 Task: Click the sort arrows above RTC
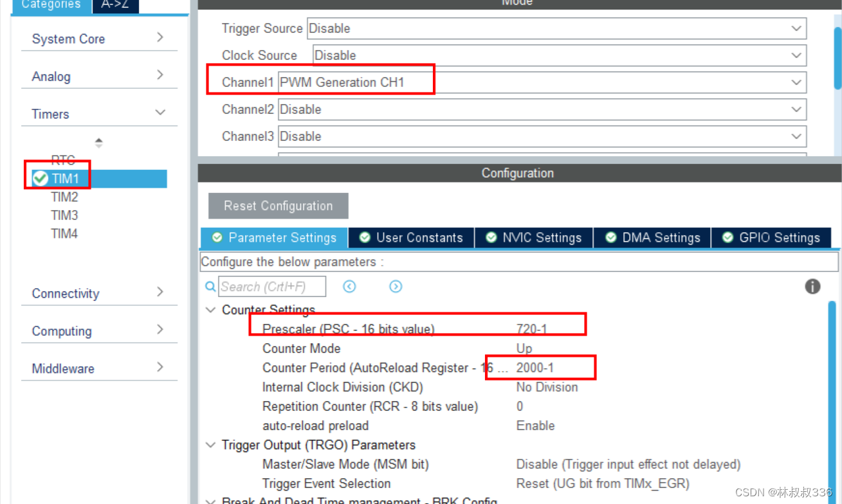[98, 143]
